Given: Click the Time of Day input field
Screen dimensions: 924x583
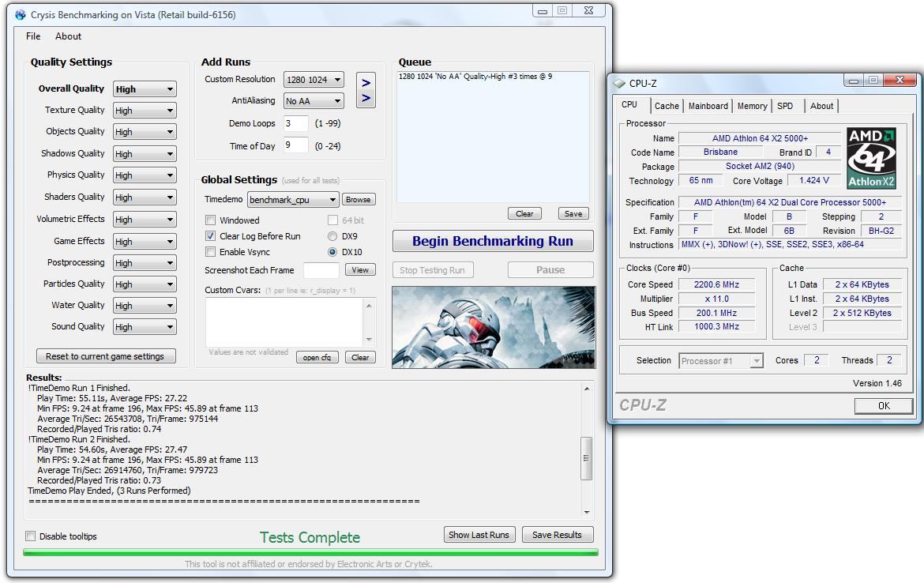Looking at the screenshot, I should [296, 145].
